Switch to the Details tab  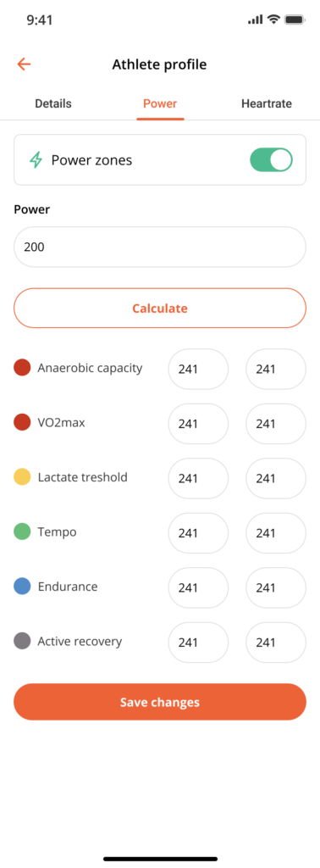tap(53, 103)
